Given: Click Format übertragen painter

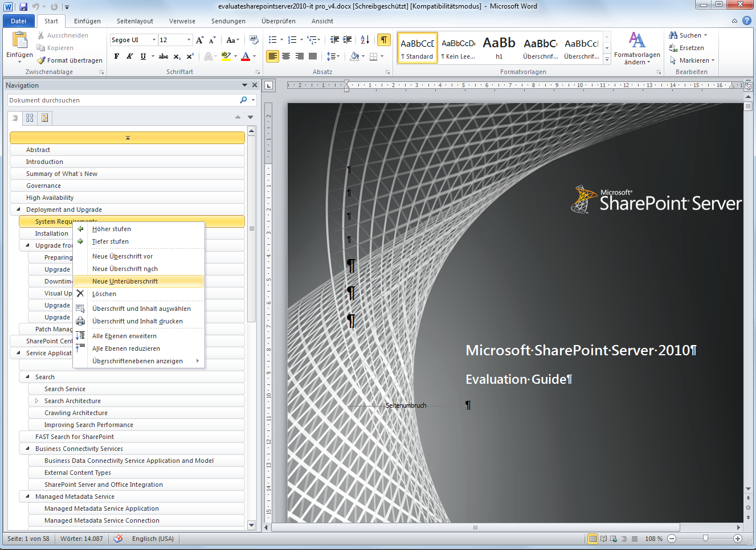Looking at the screenshot, I should point(70,60).
